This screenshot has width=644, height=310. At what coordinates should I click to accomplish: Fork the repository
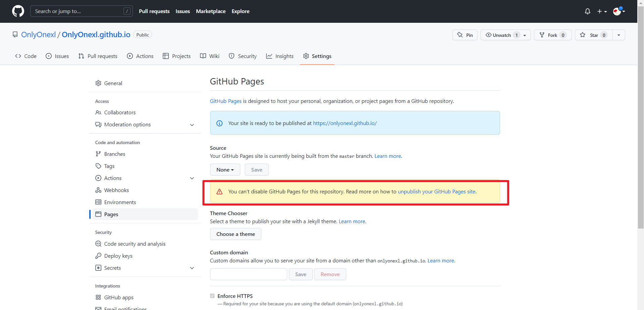point(552,35)
